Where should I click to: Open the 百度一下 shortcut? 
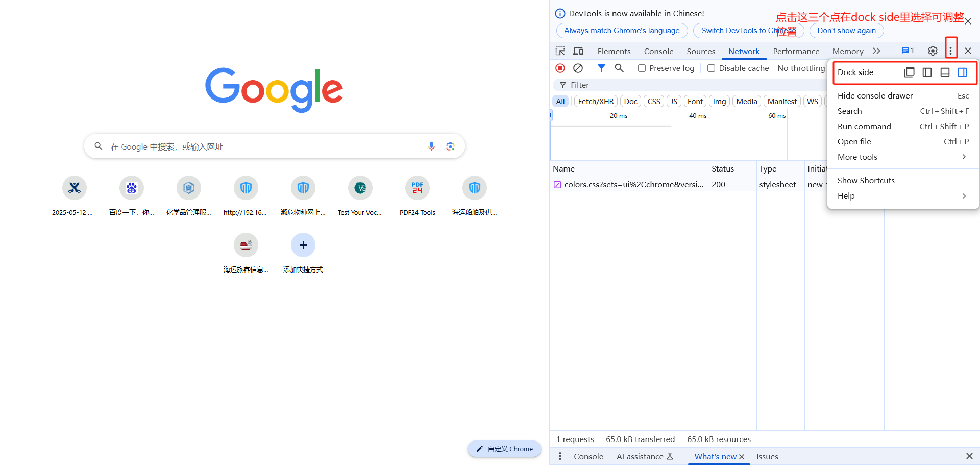click(x=132, y=197)
